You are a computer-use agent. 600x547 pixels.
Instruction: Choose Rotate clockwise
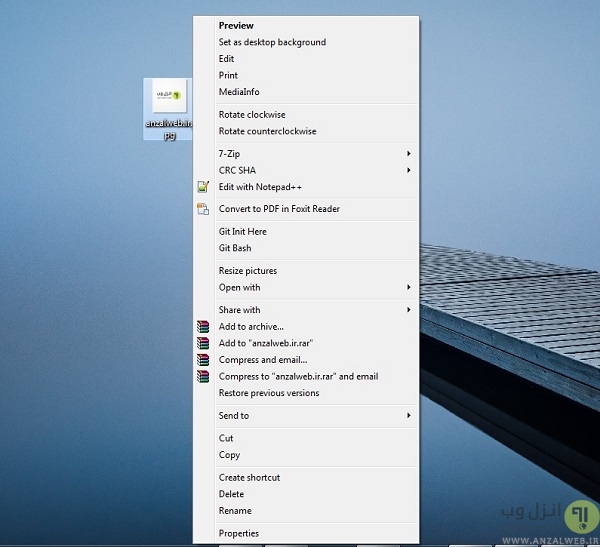252,115
